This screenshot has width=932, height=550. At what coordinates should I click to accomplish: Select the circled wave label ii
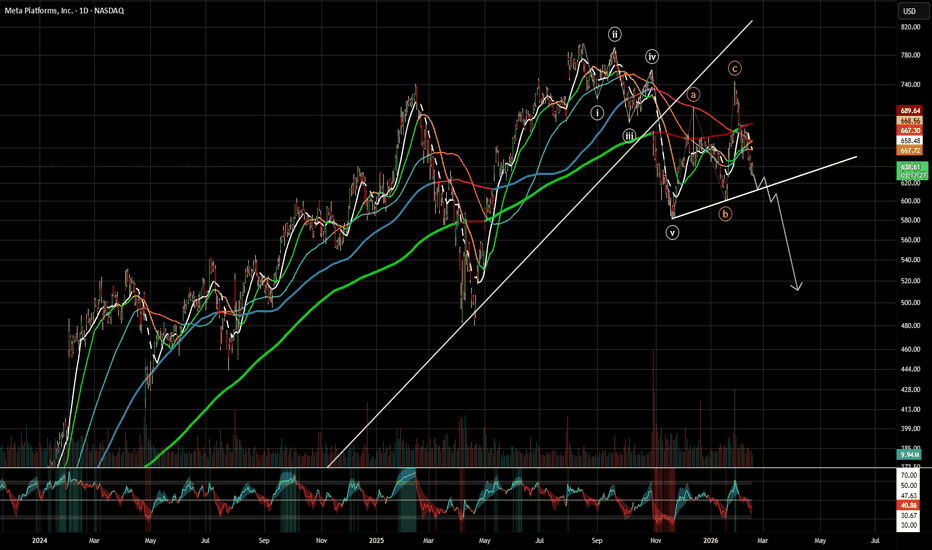(x=615, y=34)
